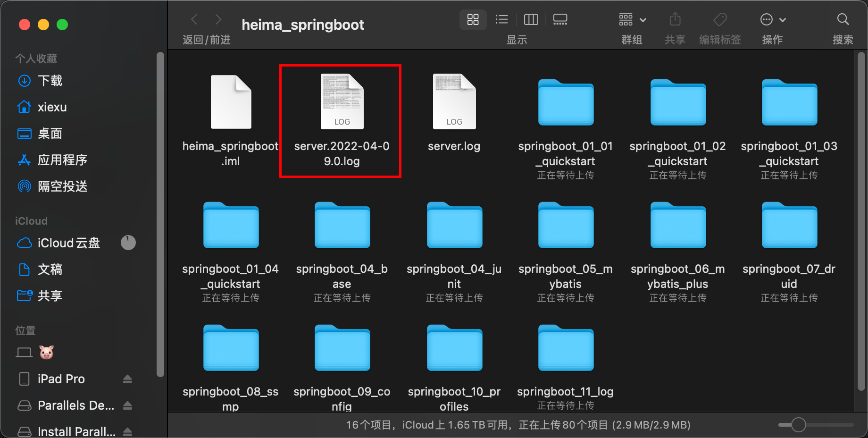868x438 pixels.
Task: Select the server.2022-04-09.0.log file icon
Action: (342, 101)
